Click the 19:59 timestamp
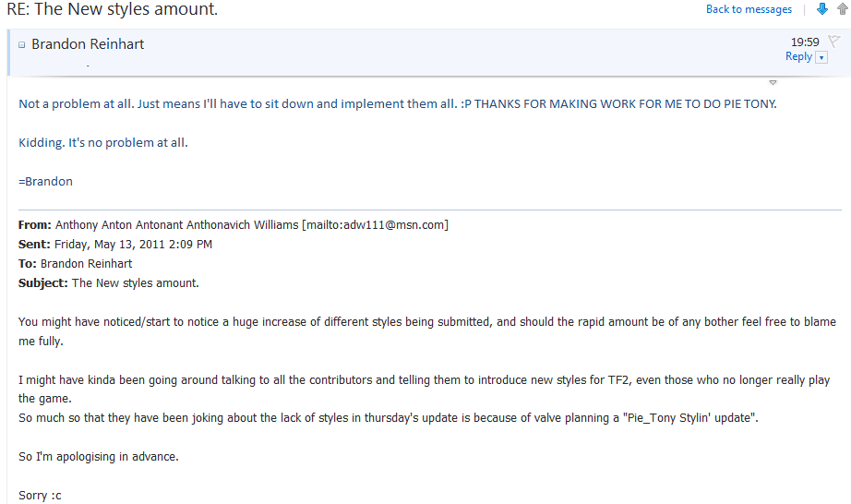This screenshot has width=851, height=504. tap(805, 42)
